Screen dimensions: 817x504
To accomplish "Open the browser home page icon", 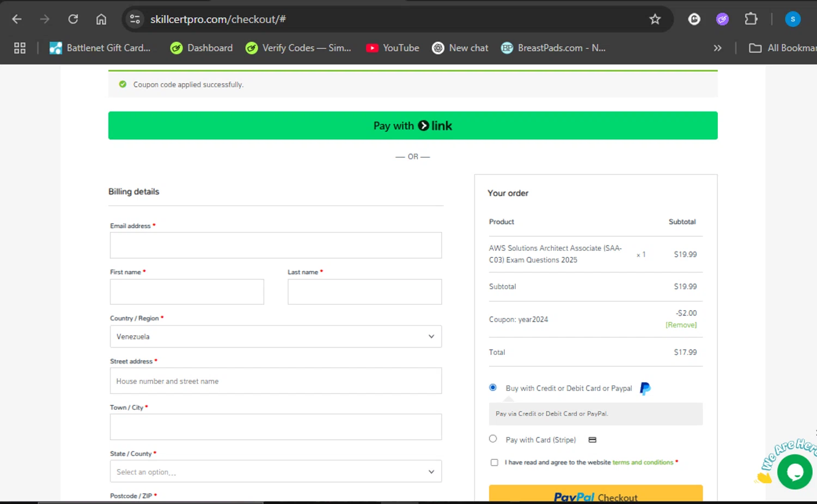I will click(101, 19).
